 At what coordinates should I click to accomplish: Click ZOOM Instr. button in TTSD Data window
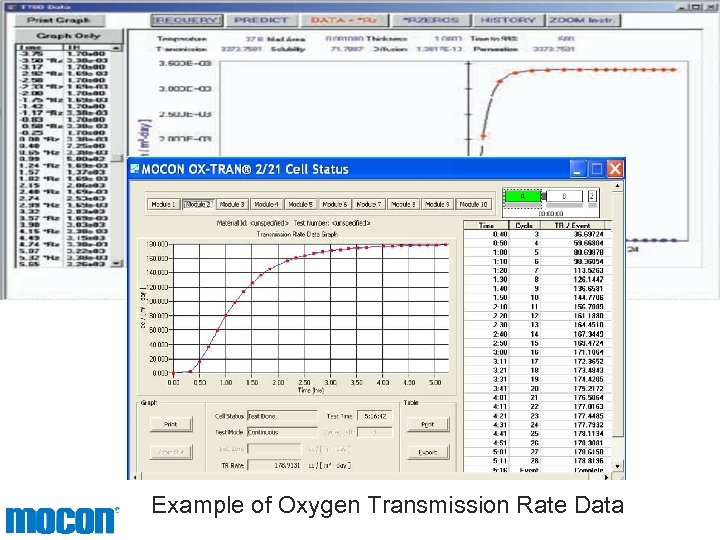582,20
